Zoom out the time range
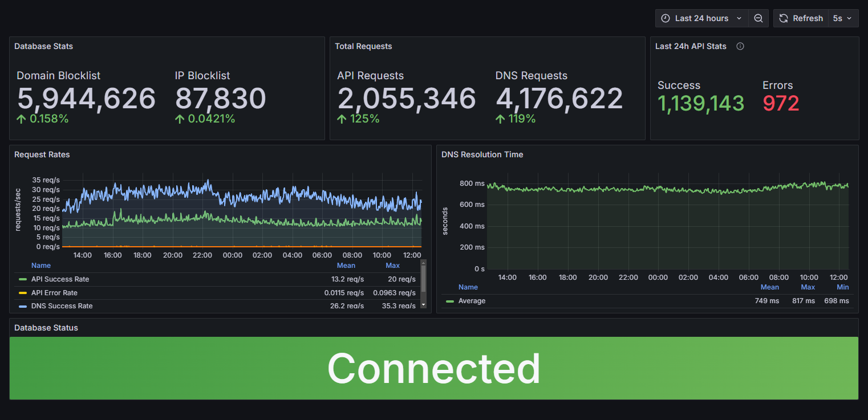This screenshot has height=420, width=868. tap(758, 18)
